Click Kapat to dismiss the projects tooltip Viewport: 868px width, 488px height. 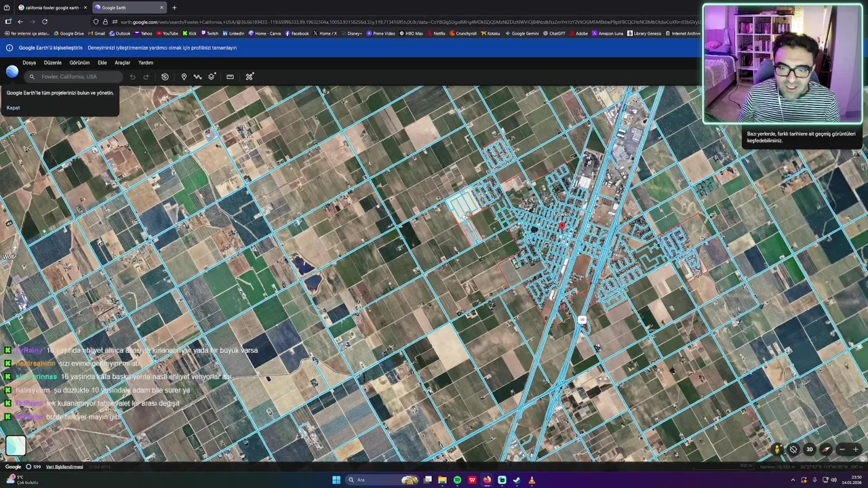pyautogui.click(x=13, y=108)
